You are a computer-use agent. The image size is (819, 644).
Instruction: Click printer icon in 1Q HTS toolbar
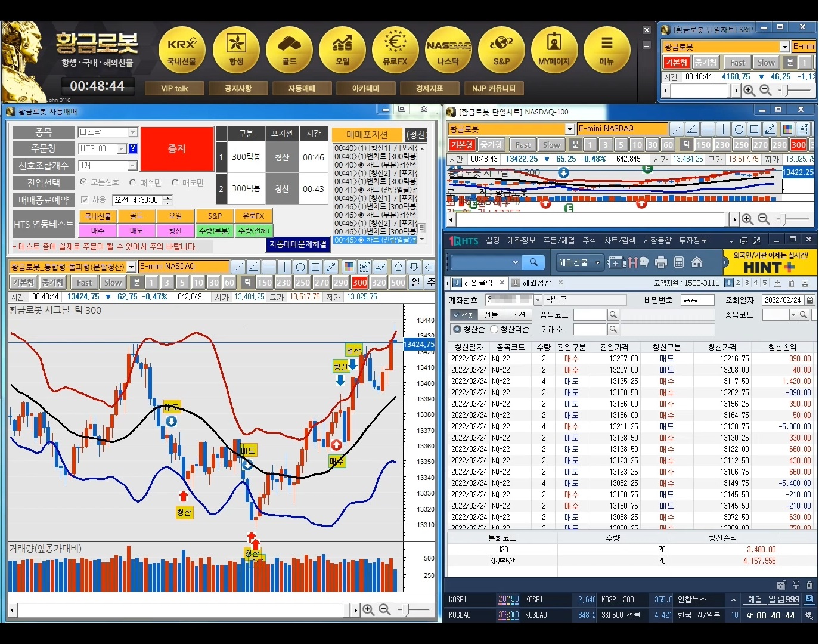click(660, 262)
